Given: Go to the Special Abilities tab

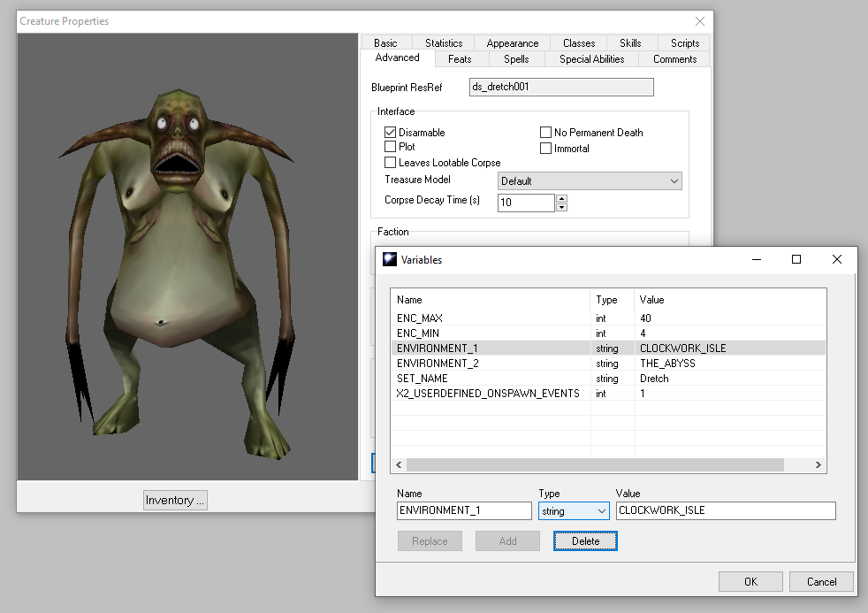Looking at the screenshot, I should pyautogui.click(x=591, y=59).
